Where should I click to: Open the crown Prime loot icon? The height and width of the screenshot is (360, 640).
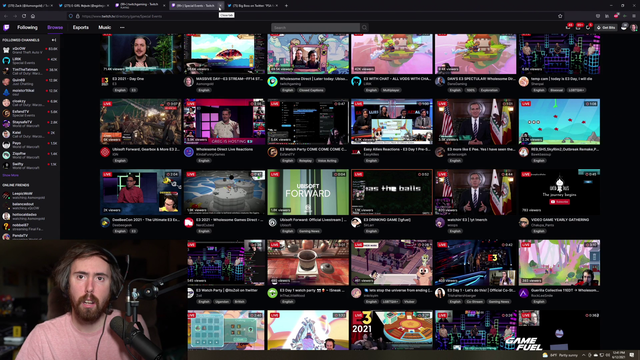point(624,27)
